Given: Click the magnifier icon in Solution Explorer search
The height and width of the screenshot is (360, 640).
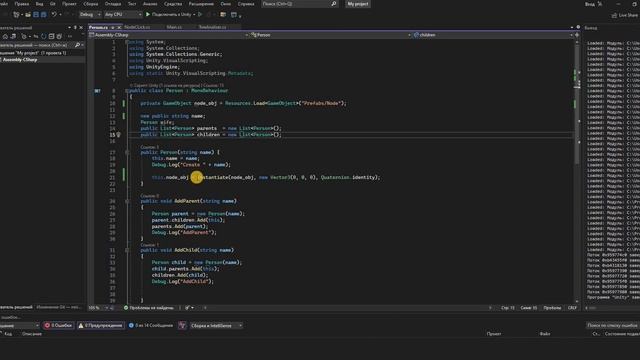Looking at the screenshot, I should (x=77, y=45).
